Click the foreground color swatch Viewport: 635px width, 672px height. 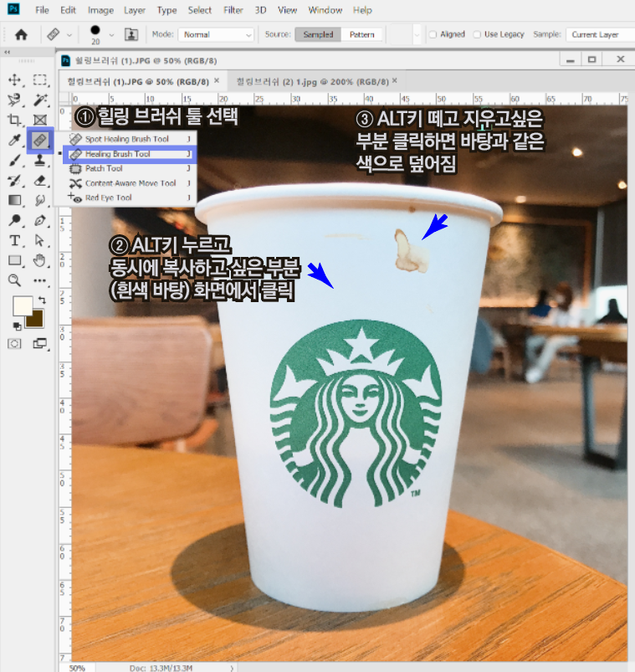point(23,306)
